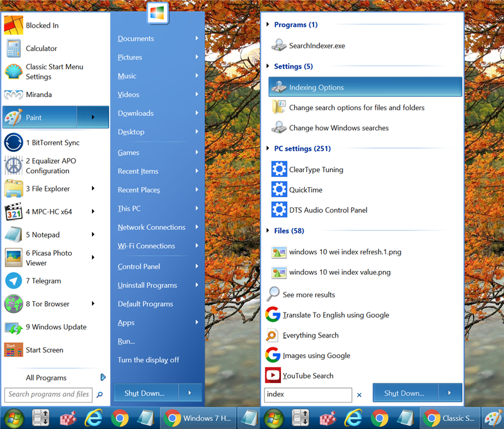Open Windows 7 H... Chrome taskbar button
504x429 pixels.
click(198, 418)
